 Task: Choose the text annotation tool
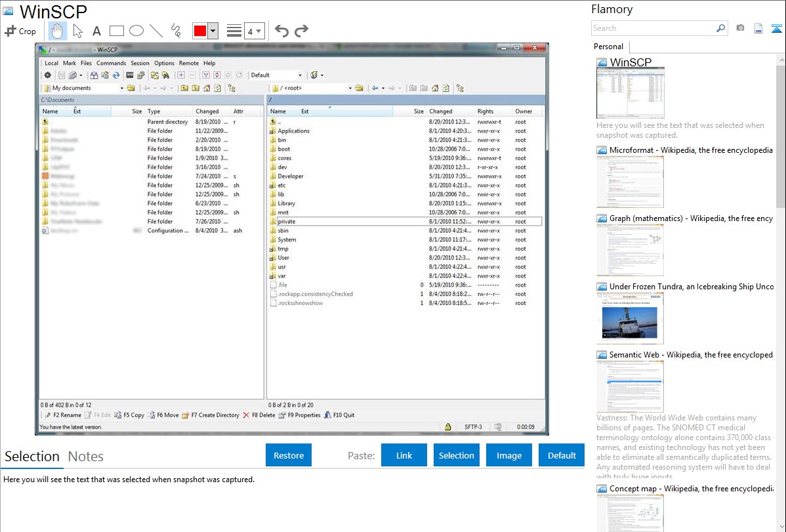96,31
